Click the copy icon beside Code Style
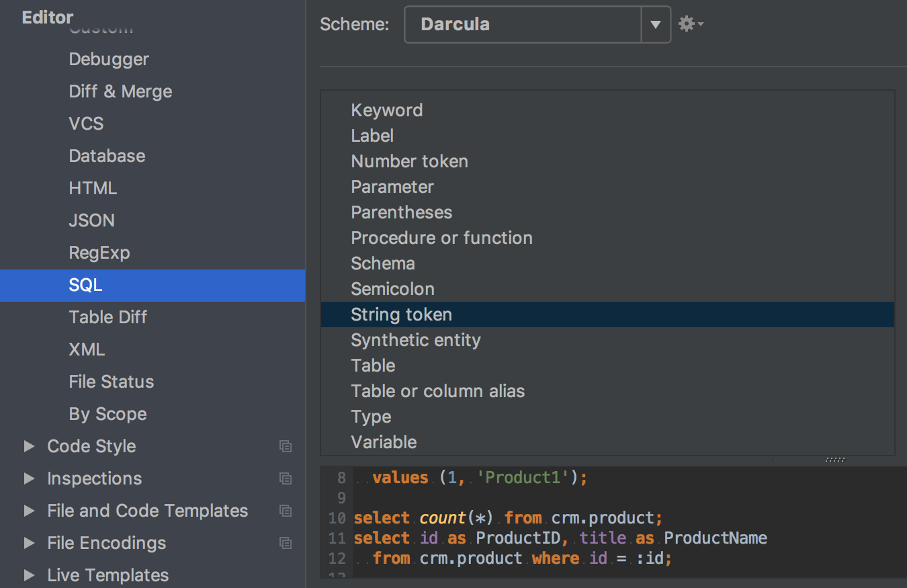Screen dimensions: 907x588 tap(286, 446)
